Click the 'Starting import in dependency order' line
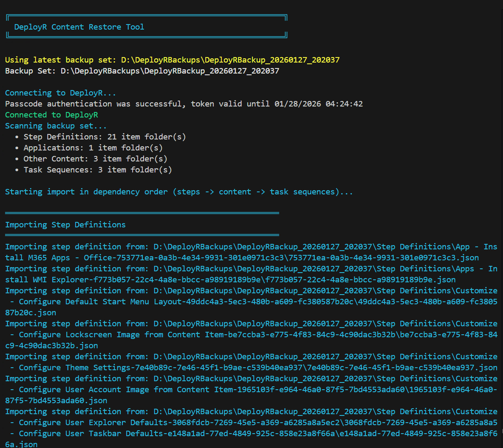 [179, 192]
